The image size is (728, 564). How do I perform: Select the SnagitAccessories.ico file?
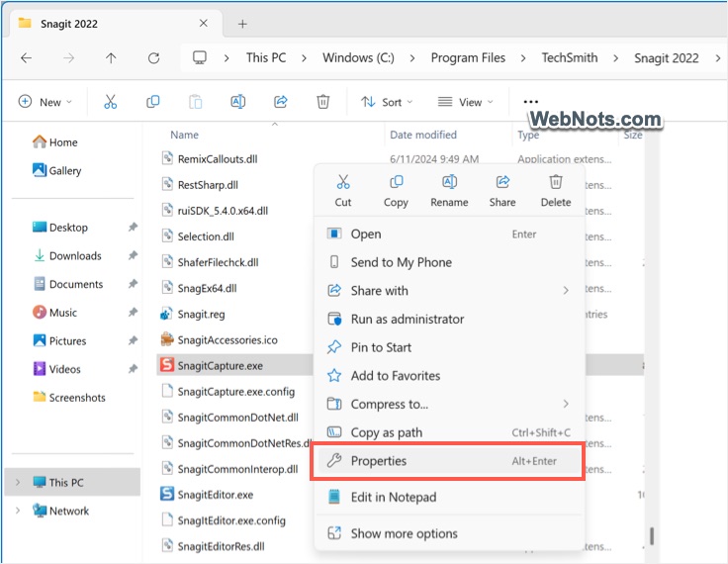[219, 340]
